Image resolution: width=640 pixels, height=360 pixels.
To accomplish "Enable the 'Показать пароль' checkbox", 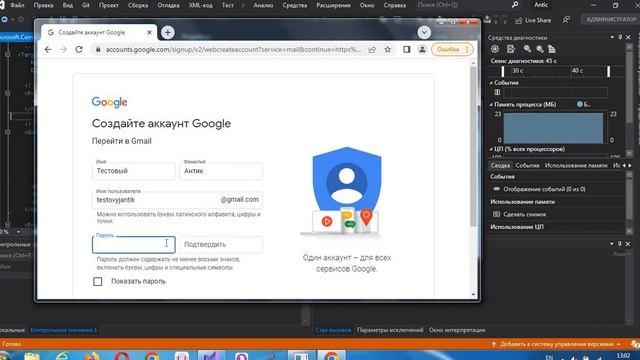I will (x=98, y=282).
